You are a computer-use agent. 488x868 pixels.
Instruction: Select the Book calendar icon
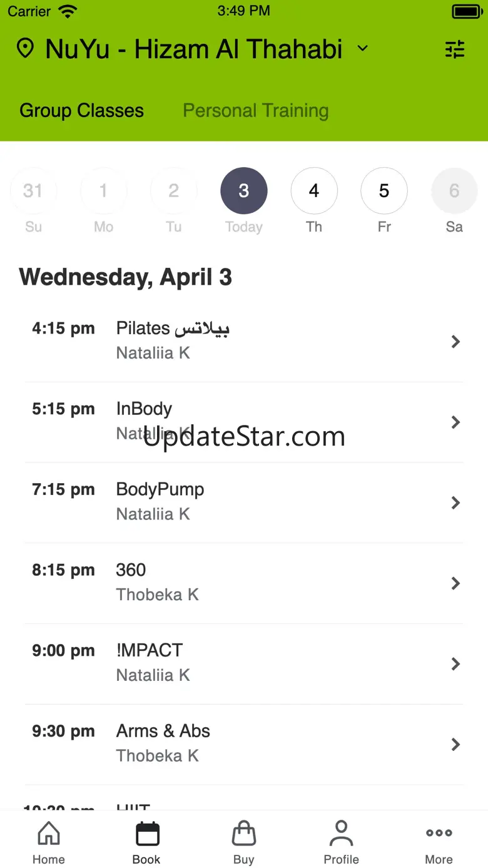click(x=146, y=834)
